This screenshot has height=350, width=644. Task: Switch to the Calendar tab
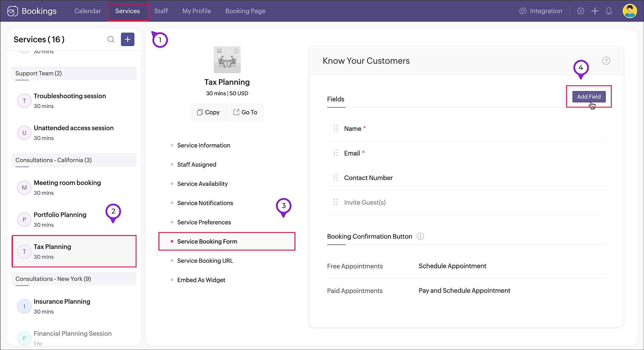pyautogui.click(x=88, y=11)
